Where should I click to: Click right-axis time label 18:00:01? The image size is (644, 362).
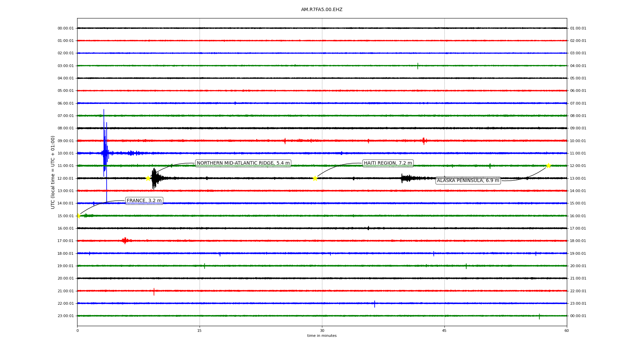578,241
